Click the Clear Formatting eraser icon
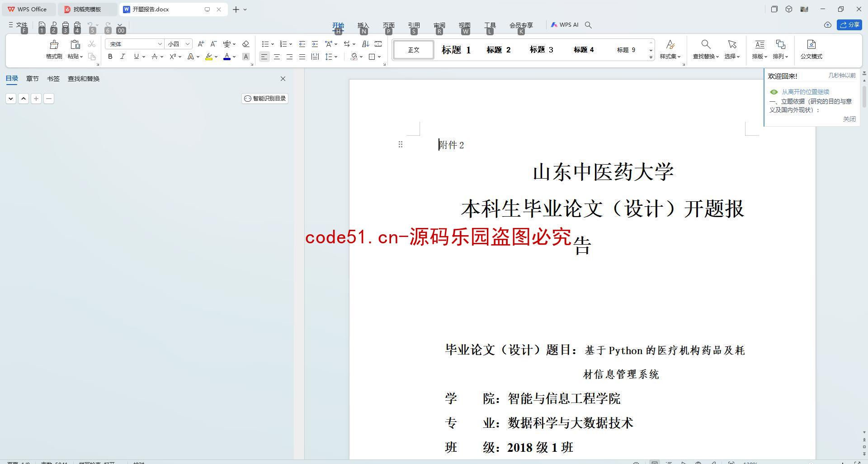The width and height of the screenshot is (868, 464). click(x=246, y=44)
